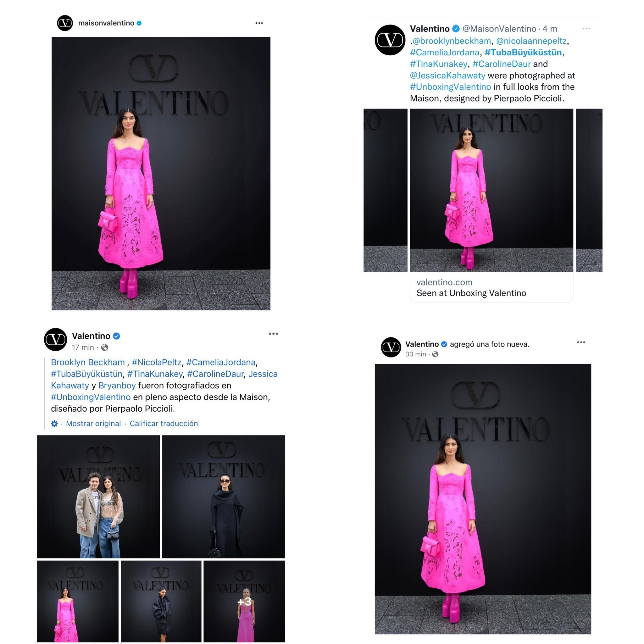
Task: Open options menu on nueva foto post
Action: click(x=581, y=342)
